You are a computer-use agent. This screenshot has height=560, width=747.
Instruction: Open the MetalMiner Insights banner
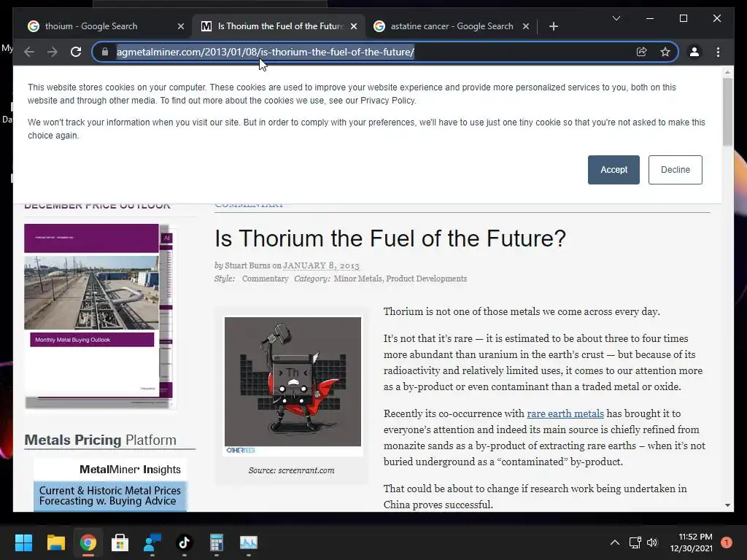110,484
